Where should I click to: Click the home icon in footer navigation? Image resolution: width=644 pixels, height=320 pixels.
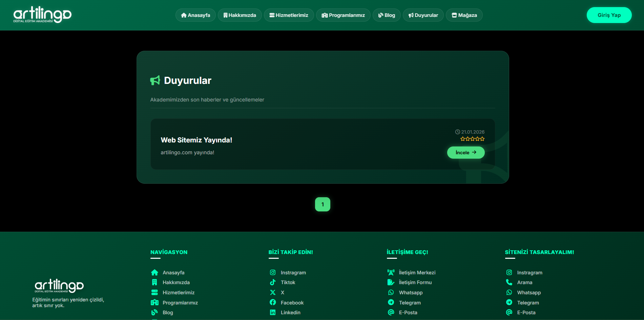point(154,272)
